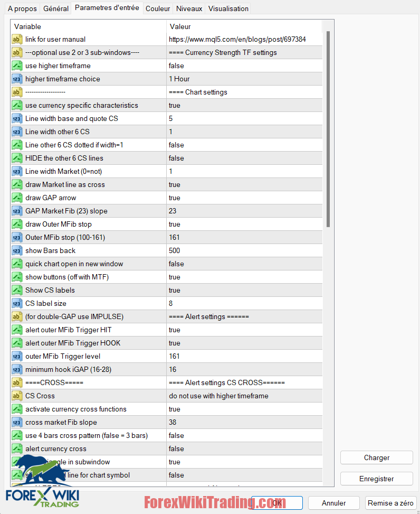Click '==== Alert settings CS CROSS======' value cell
The height and width of the screenshot is (514, 420).
244,382
